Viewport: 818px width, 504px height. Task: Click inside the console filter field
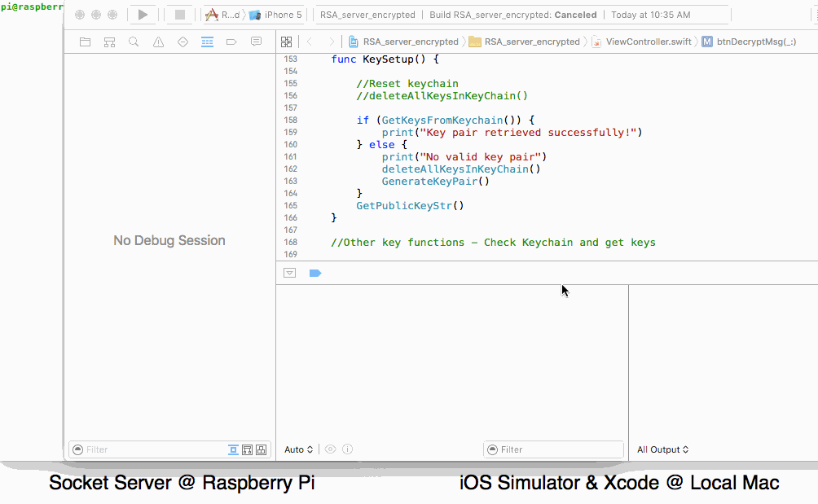554,449
